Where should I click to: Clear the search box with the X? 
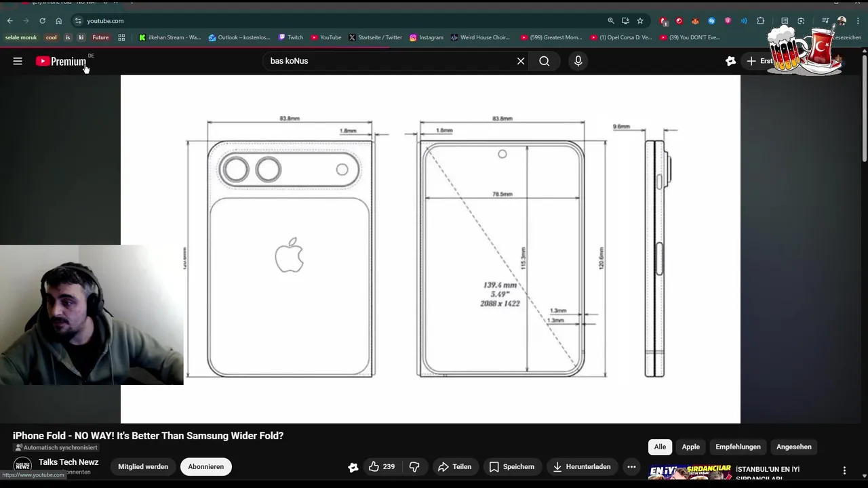(521, 61)
